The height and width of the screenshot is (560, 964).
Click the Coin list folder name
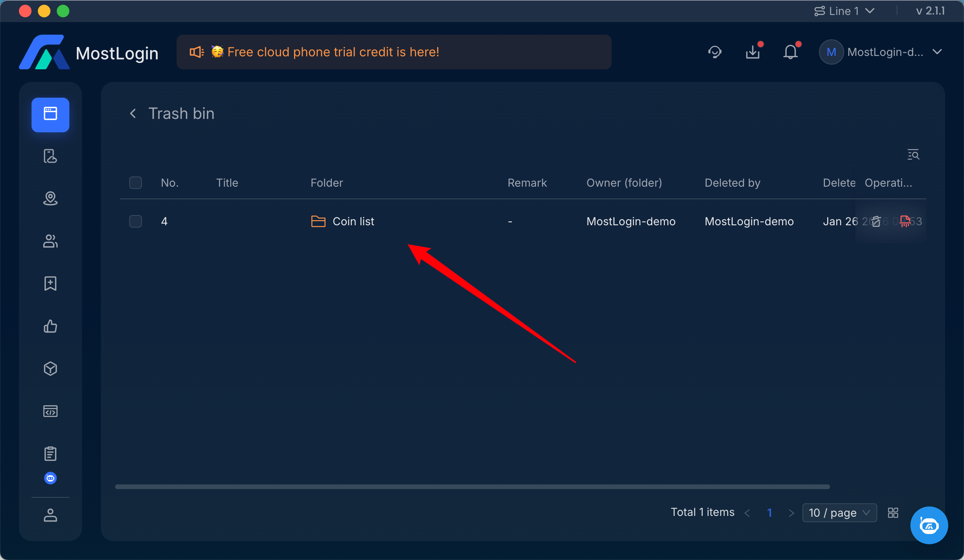click(354, 221)
